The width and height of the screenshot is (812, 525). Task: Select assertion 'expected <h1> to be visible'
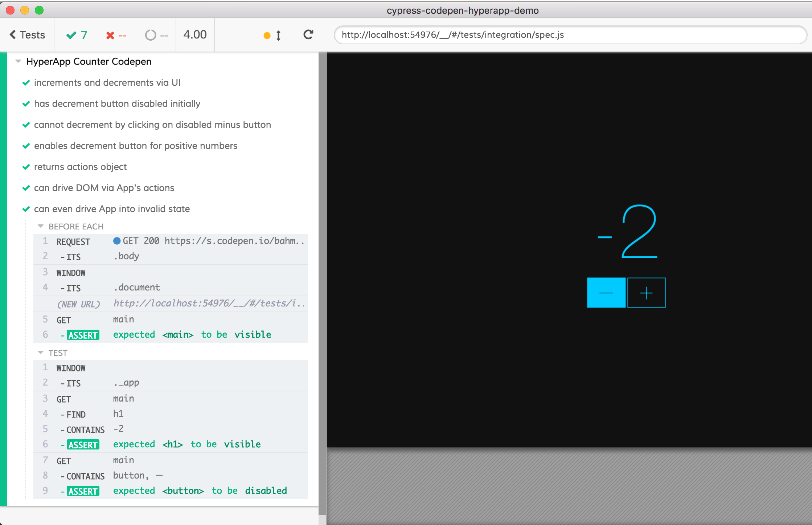pyautogui.click(x=171, y=445)
